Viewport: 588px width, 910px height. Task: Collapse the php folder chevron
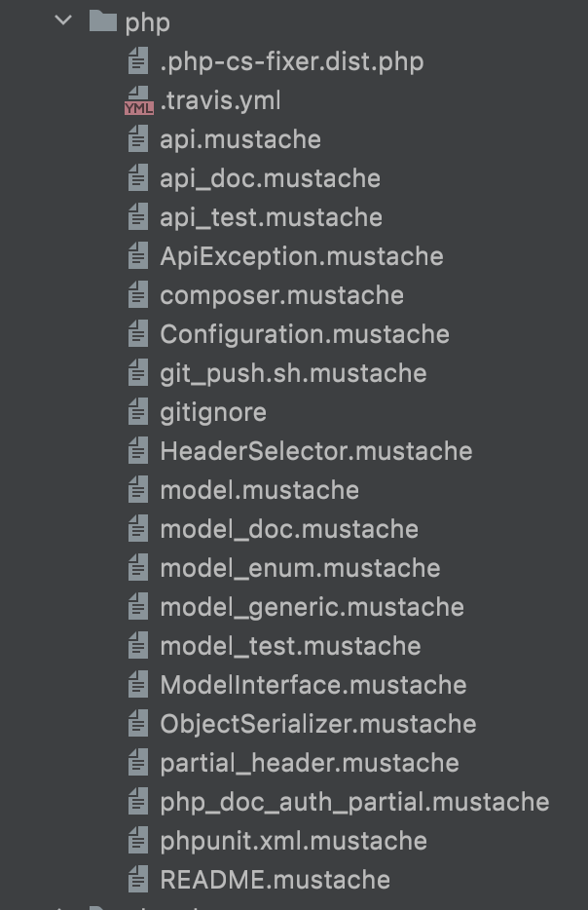click(63, 20)
